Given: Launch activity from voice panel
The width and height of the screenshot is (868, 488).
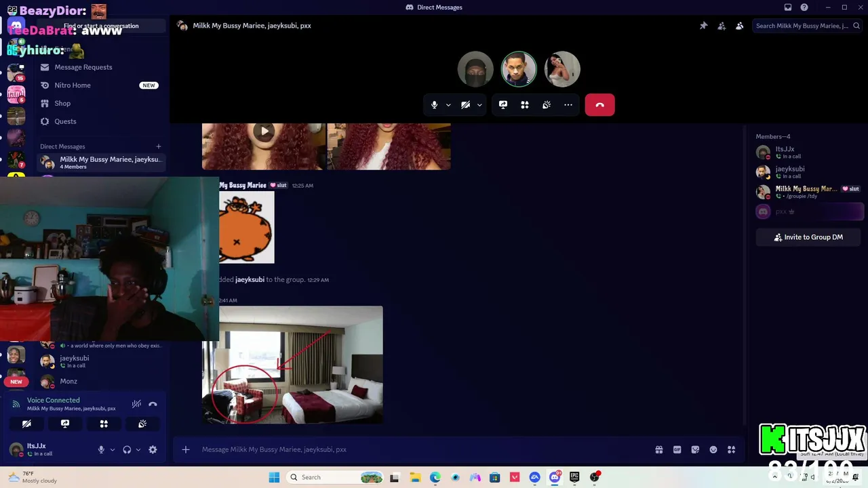Looking at the screenshot, I should pyautogui.click(x=104, y=424).
